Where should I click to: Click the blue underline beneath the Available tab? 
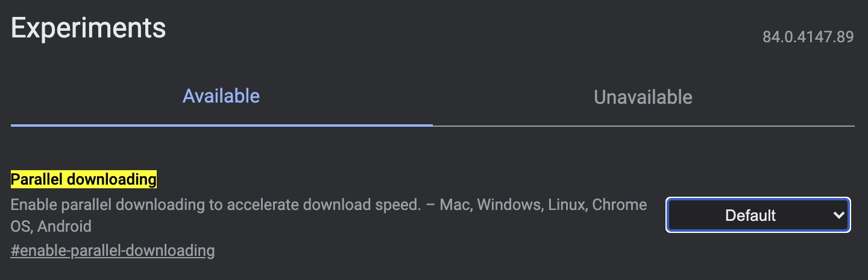coord(221,125)
